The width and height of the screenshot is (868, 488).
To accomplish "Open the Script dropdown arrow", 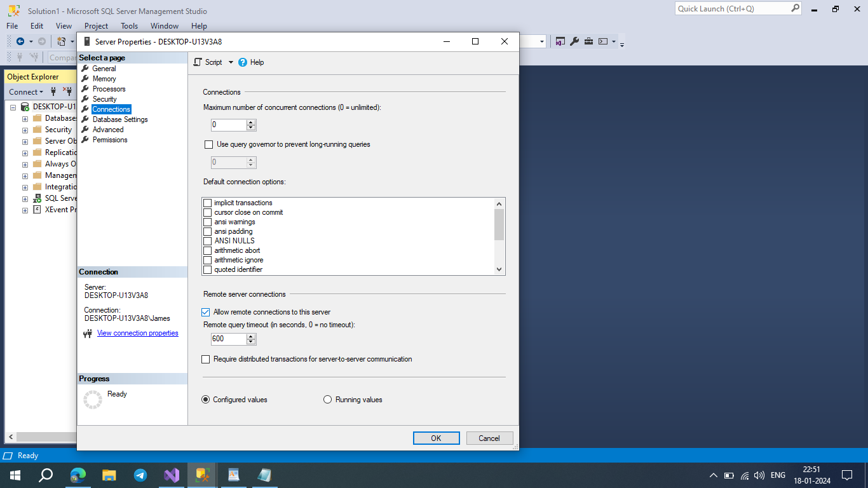I will tap(231, 62).
